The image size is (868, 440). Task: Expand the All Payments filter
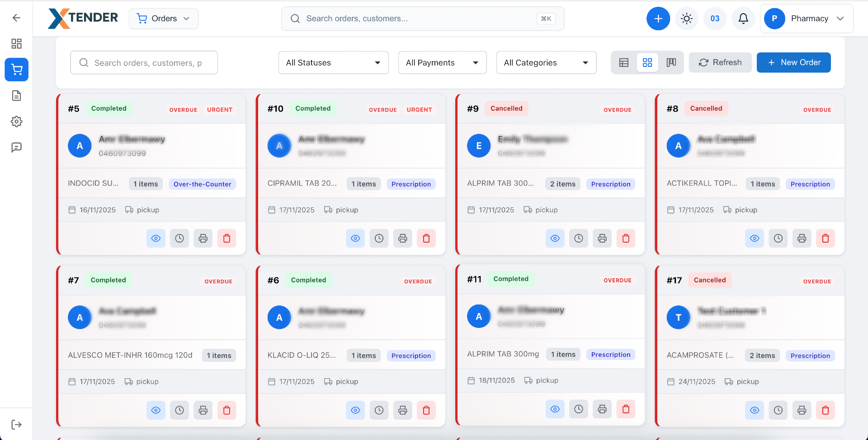pyautogui.click(x=442, y=62)
